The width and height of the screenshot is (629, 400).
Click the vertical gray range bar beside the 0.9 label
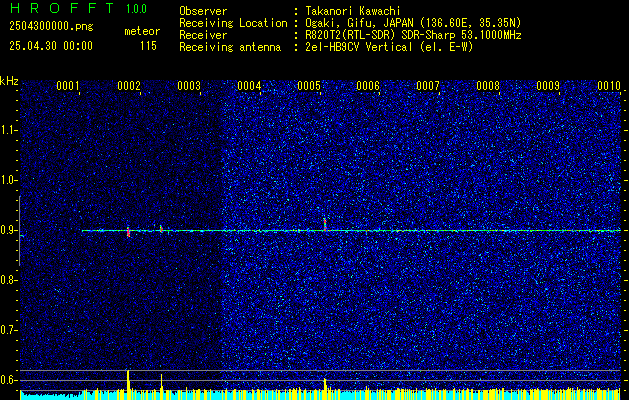19,231
